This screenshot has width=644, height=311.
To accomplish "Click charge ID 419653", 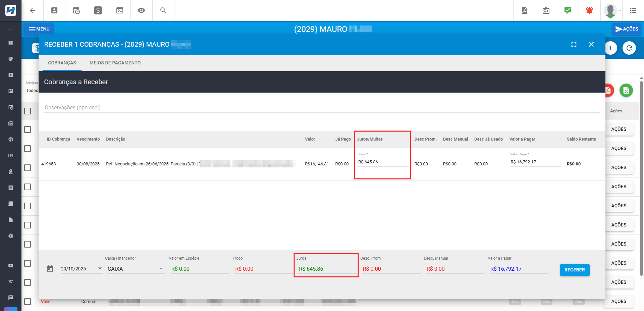I will pyautogui.click(x=49, y=164).
